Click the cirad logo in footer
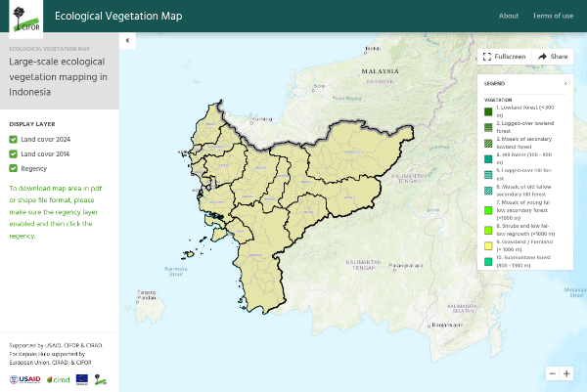This screenshot has width=587, height=392. pyautogui.click(x=59, y=379)
